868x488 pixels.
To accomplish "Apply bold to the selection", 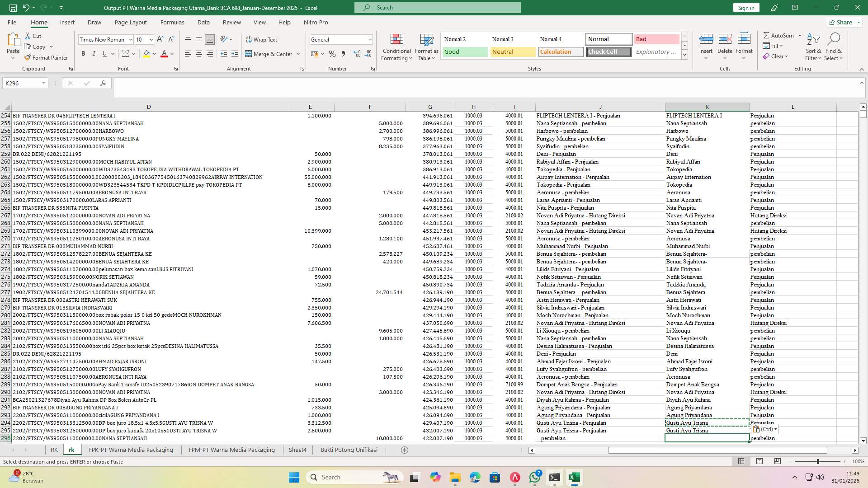I will coord(83,53).
